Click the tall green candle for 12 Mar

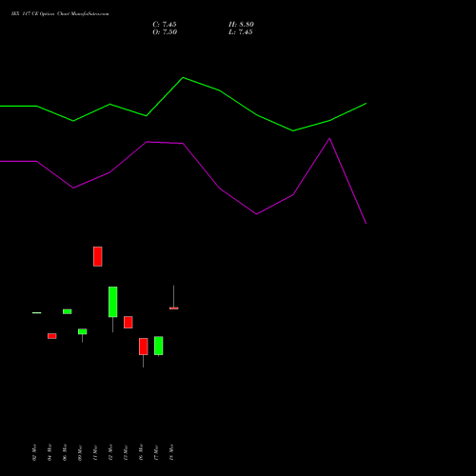(113, 302)
